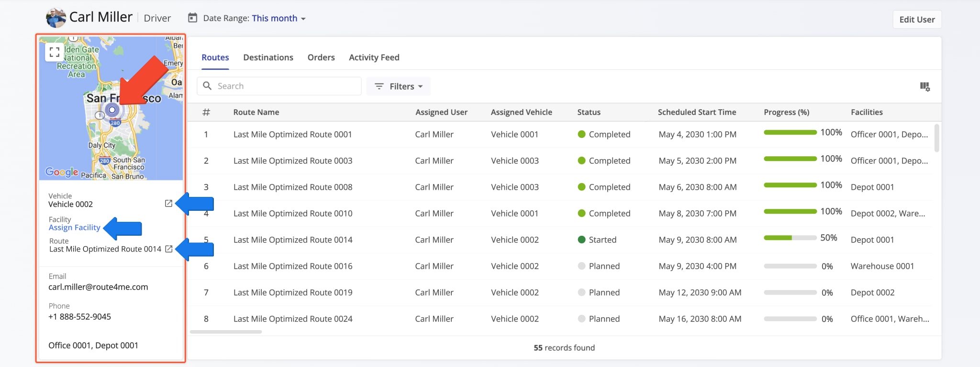Open the Filters dropdown
Viewport: 980px width, 367px height.
coord(399,86)
